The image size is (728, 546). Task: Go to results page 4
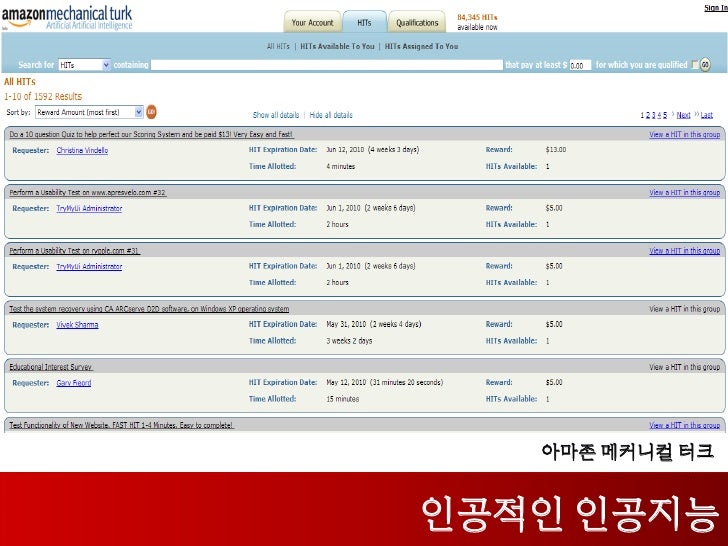pos(659,115)
